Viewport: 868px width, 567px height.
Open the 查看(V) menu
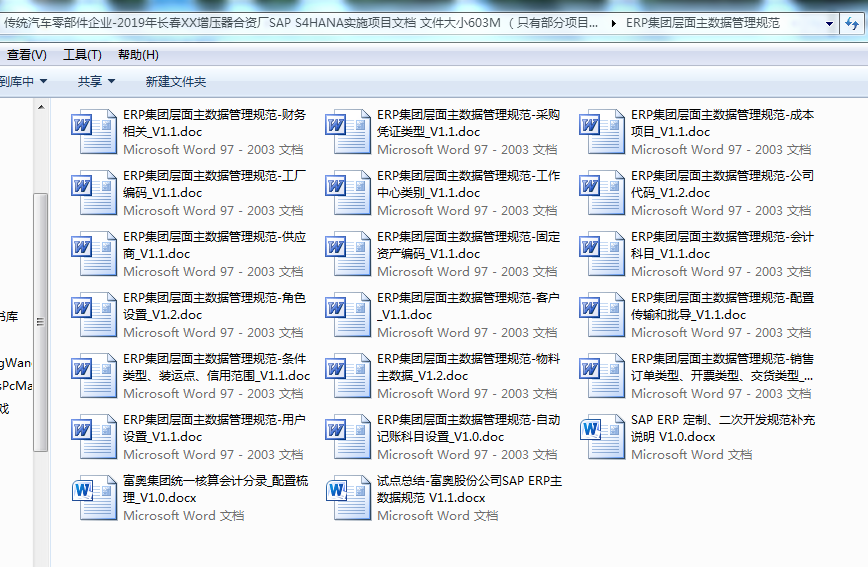tap(26, 55)
